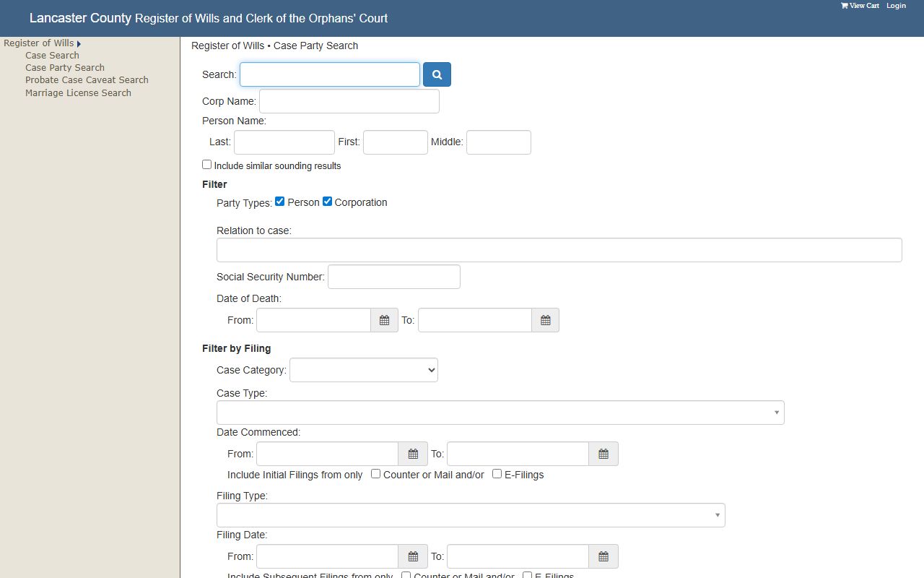924x578 pixels.
Task: Focus the Corp Name field
Action: [x=349, y=101]
